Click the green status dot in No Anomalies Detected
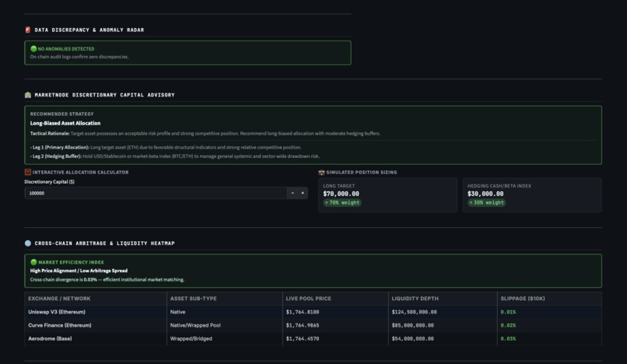The image size is (627, 364). pos(33,49)
